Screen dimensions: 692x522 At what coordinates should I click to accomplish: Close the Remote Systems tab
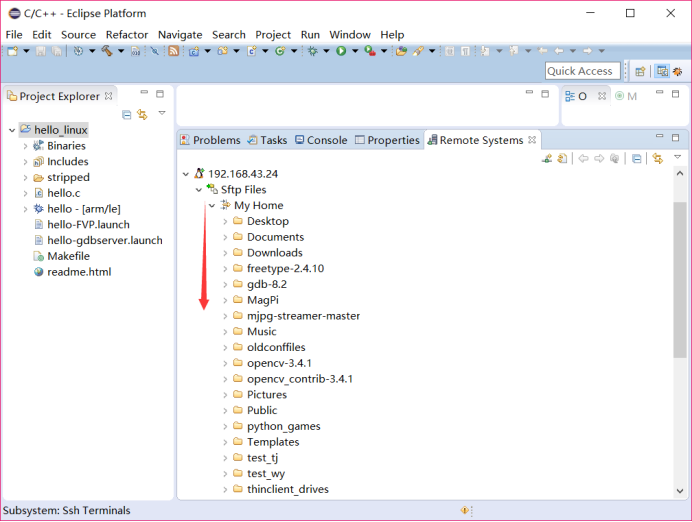(x=532, y=140)
